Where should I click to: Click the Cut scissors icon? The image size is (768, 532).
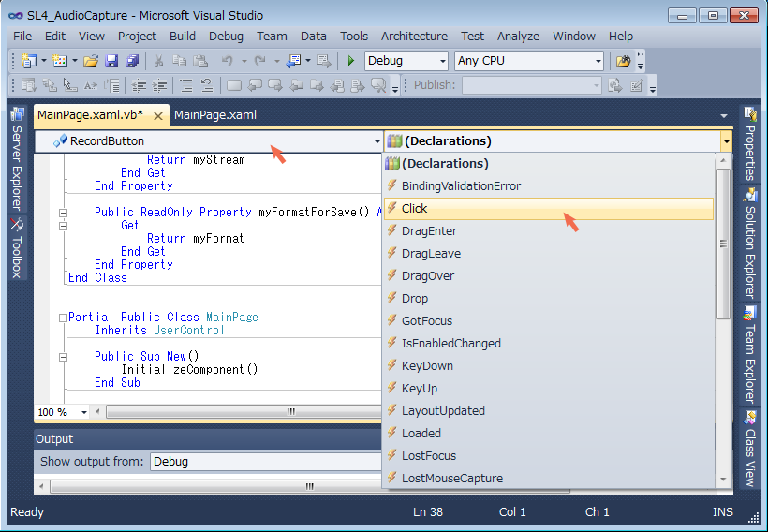click(x=158, y=61)
